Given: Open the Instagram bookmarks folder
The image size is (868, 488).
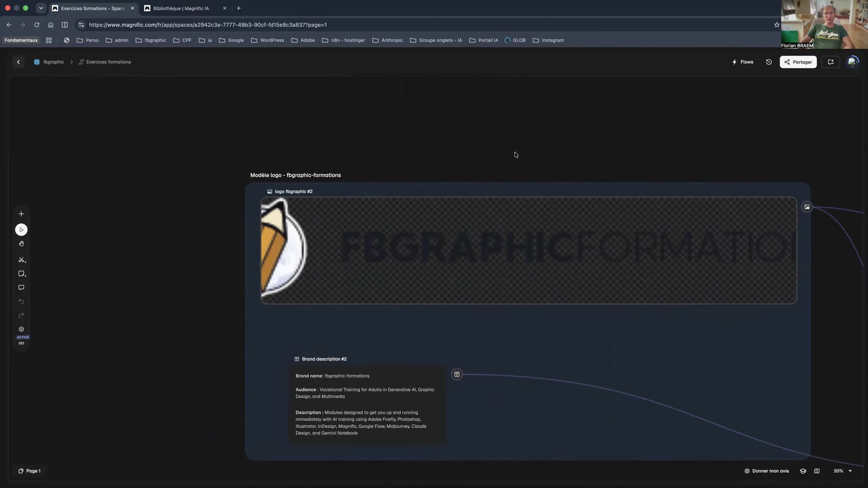Looking at the screenshot, I should 548,40.
